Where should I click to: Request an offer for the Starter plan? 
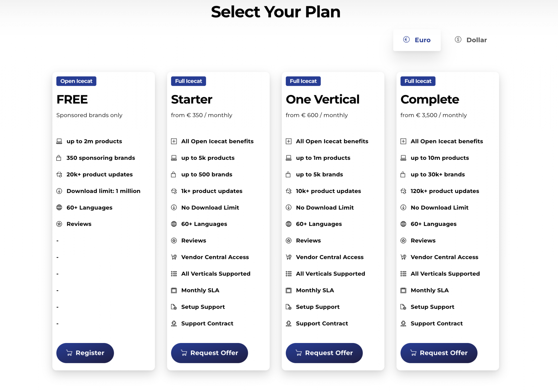point(209,353)
